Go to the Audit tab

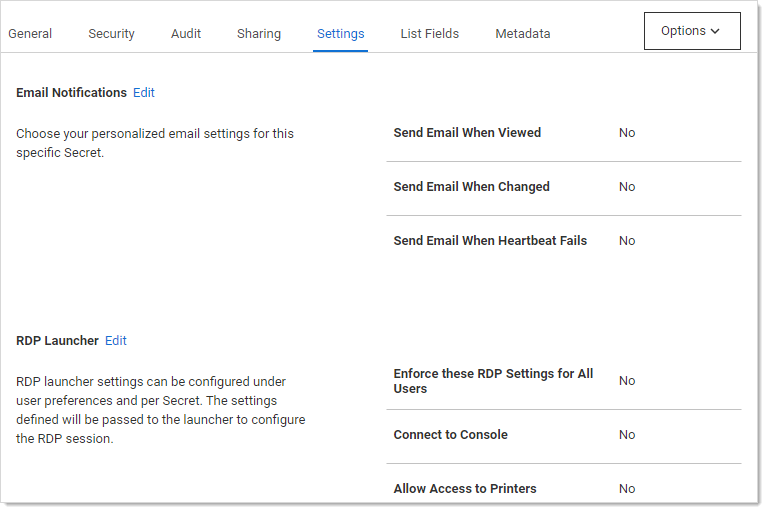[186, 34]
